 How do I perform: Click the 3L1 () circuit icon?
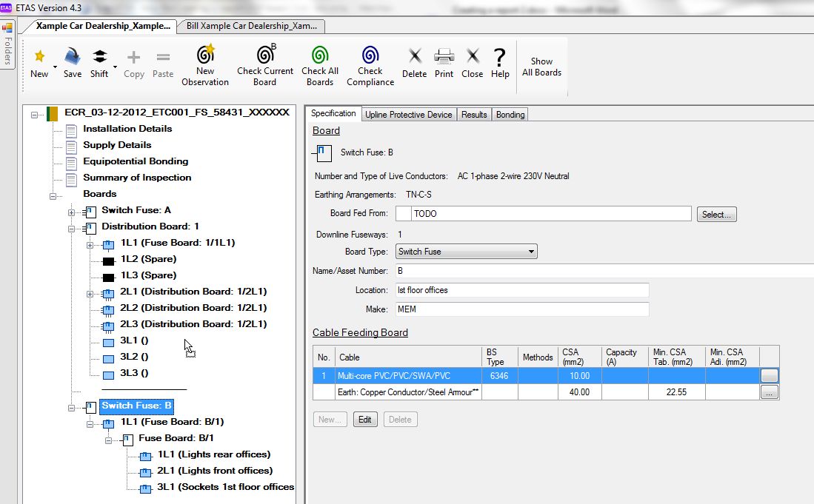(108, 343)
